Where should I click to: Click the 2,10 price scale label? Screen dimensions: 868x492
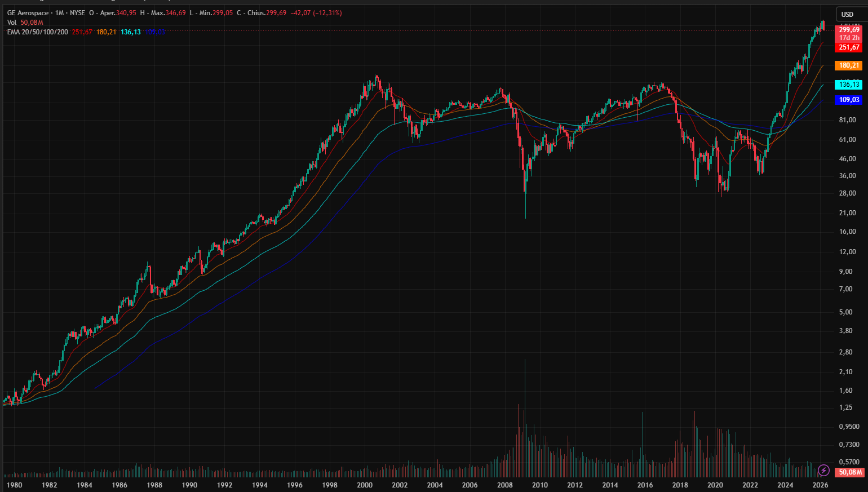[x=846, y=372]
